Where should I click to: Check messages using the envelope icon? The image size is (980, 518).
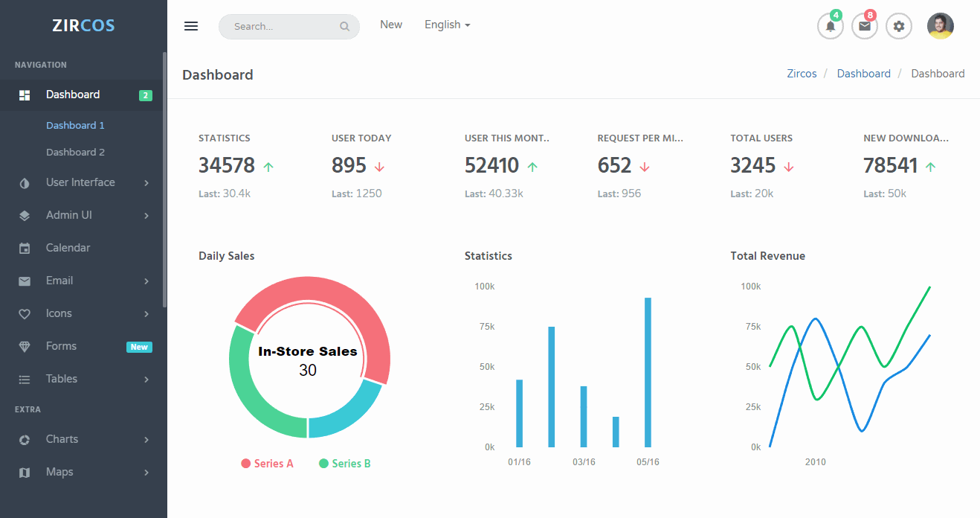[864, 25]
